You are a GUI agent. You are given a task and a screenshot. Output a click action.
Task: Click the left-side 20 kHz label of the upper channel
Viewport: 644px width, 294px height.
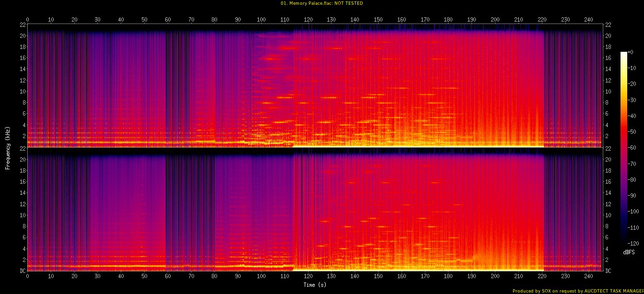coord(22,35)
